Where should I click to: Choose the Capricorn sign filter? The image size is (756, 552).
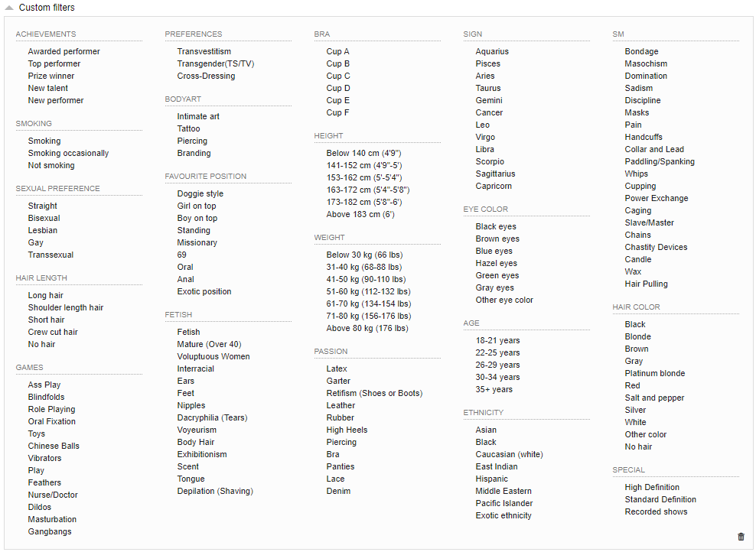click(494, 187)
